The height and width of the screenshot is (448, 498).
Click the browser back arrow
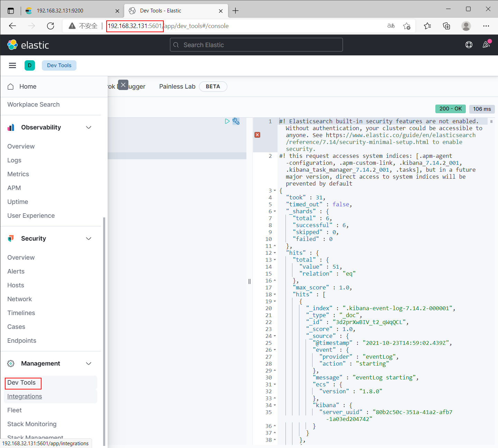point(12,26)
